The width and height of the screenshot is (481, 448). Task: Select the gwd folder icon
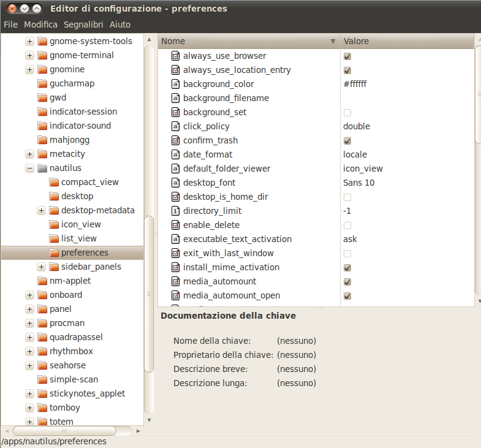[x=42, y=97]
